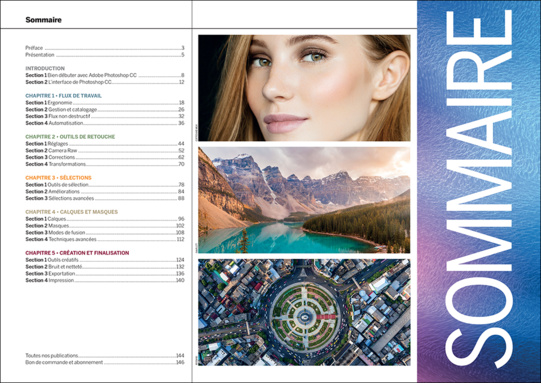Click the Flux non destructif entry
Image resolution: width=541 pixels, height=383 pixels.
coord(105,116)
